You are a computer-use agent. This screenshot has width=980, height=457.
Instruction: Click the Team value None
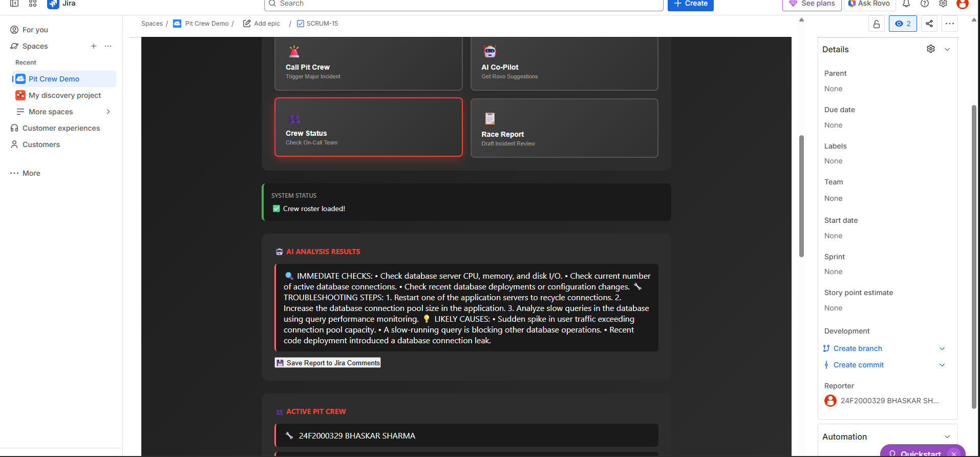[833, 198]
